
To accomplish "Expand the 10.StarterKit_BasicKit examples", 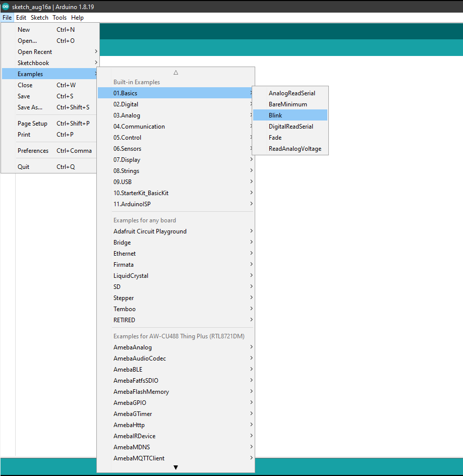I will (176, 193).
